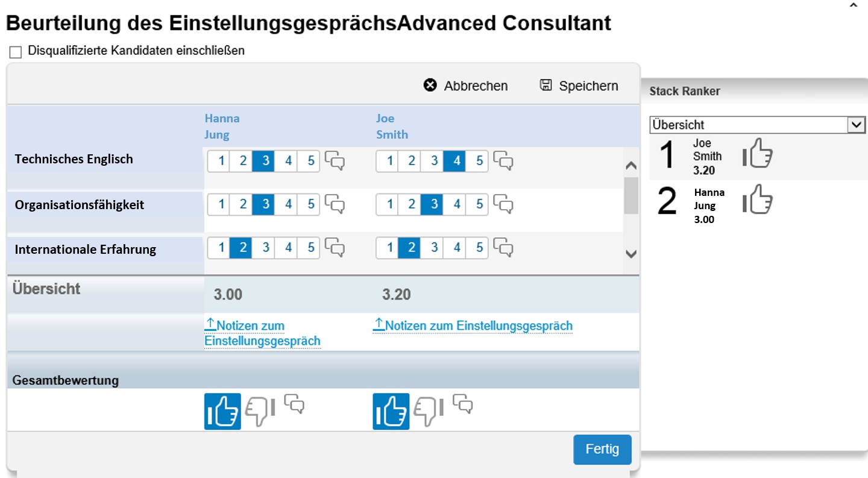
Task: Toggle thumbs-up rating for Hanna Jung's Gesamtbewertung
Action: (222, 412)
